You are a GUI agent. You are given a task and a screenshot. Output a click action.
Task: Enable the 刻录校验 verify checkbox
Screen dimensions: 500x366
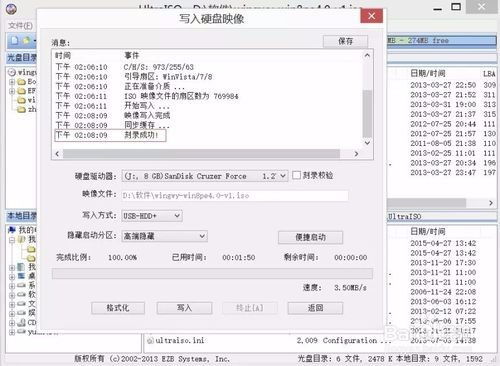[296, 175]
